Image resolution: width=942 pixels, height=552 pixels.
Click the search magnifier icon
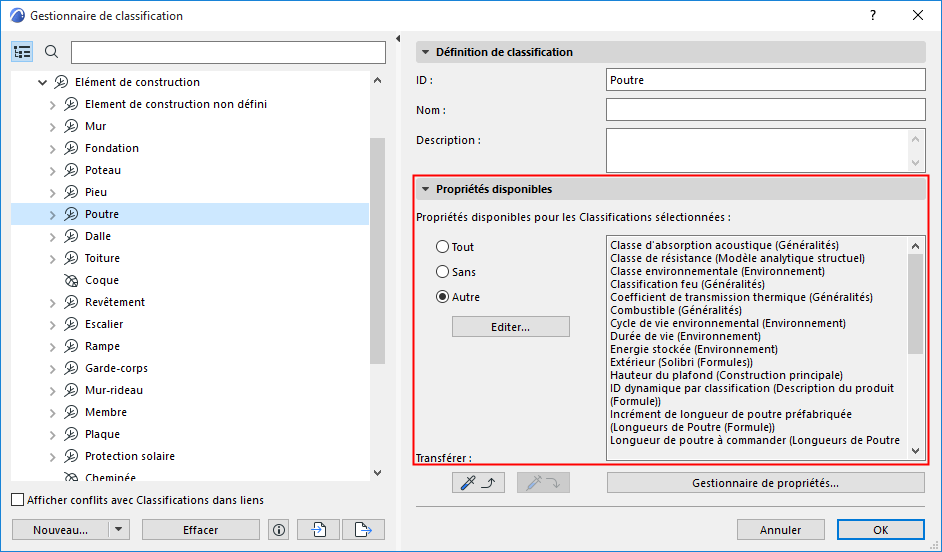(x=52, y=52)
